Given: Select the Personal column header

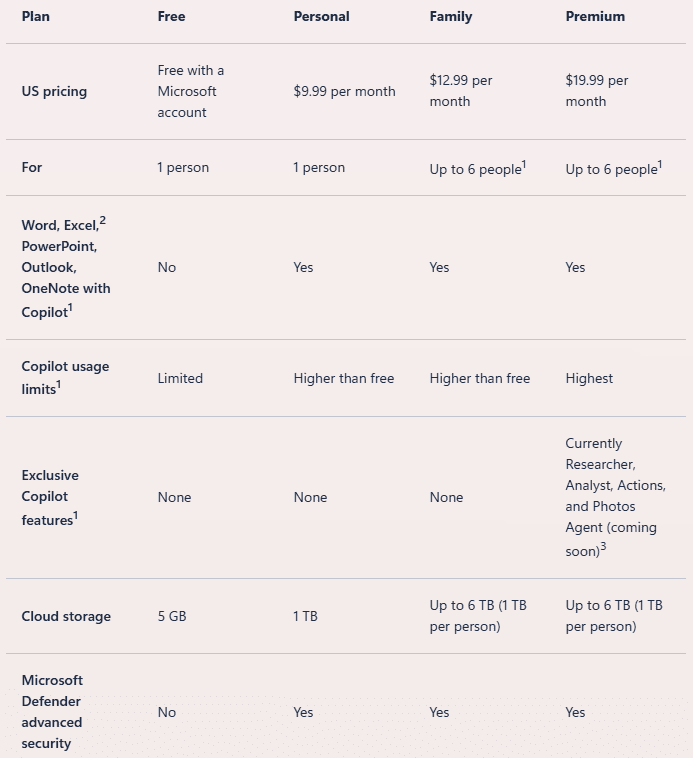Looking at the screenshot, I should [x=321, y=16].
